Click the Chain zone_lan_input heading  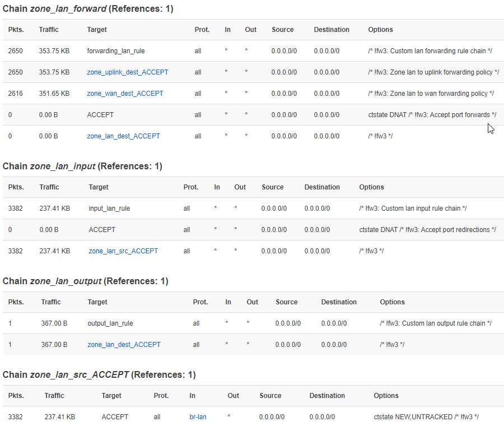(82, 166)
